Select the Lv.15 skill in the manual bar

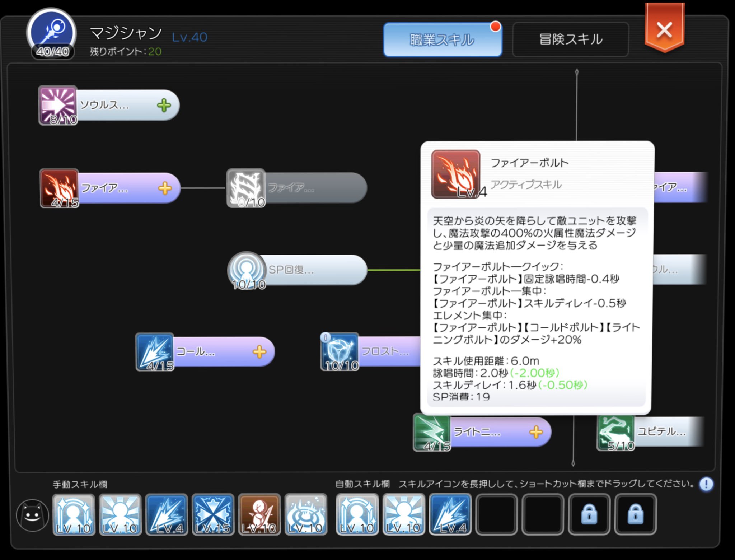tap(213, 515)
